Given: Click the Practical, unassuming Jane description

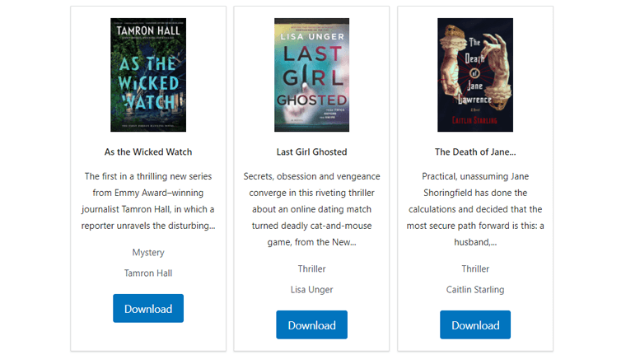Looking at the screenshot, I should coord(475,209).
